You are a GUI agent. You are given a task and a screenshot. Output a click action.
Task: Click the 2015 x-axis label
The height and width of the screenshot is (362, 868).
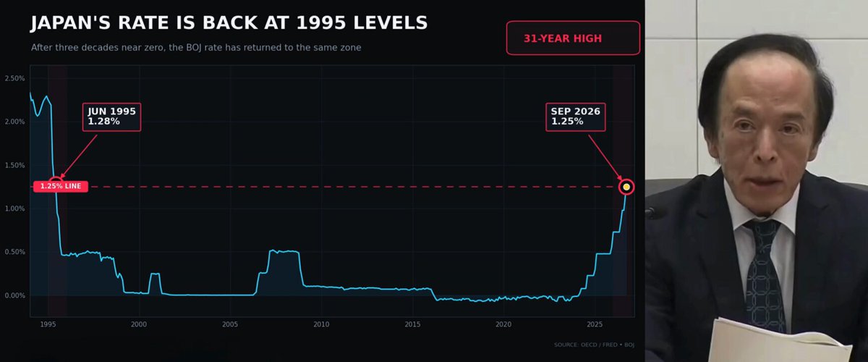pos(413,324)
